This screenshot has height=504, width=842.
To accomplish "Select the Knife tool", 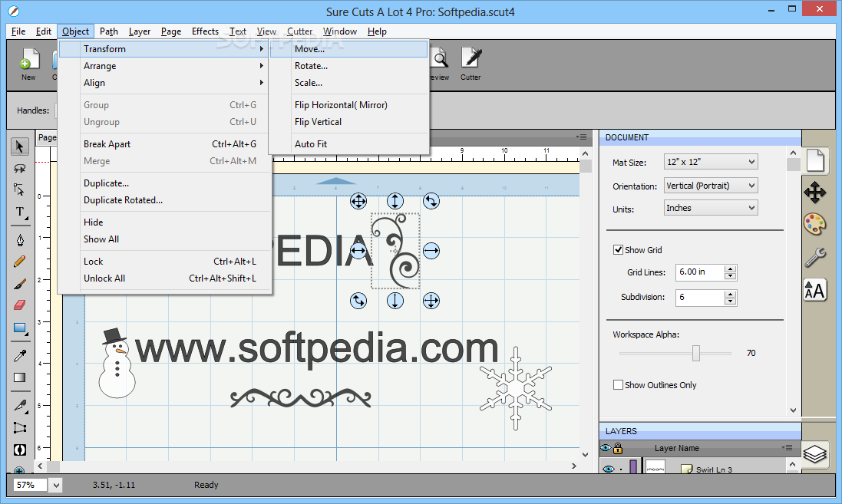I will point(20,405).
